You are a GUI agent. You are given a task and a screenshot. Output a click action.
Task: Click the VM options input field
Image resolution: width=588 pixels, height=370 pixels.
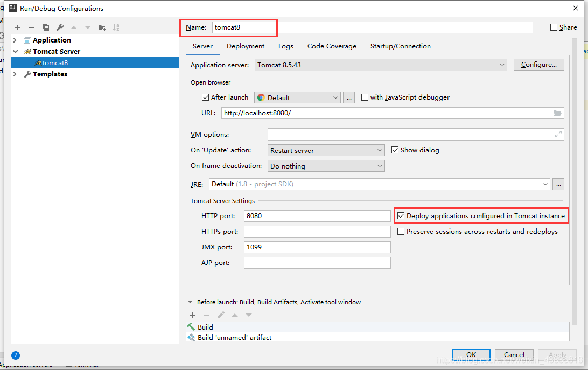point(416,134)
